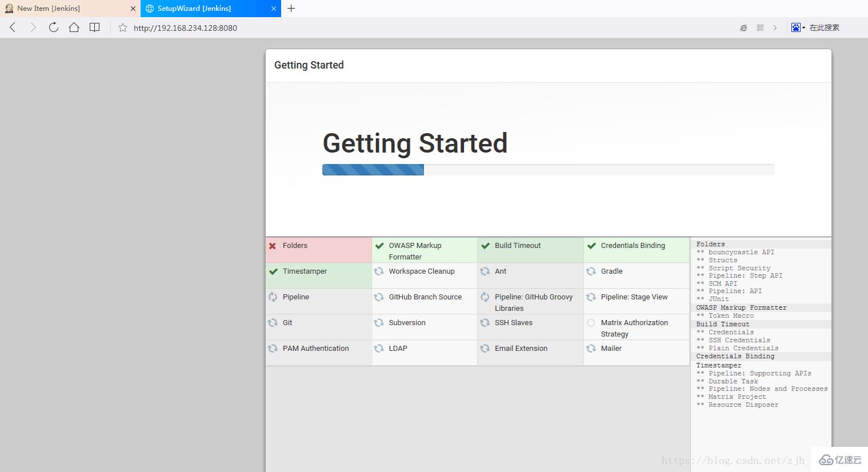868x472 pixels.
Task: Click '** Script Security' in the install log
Action: click(733, 268)
